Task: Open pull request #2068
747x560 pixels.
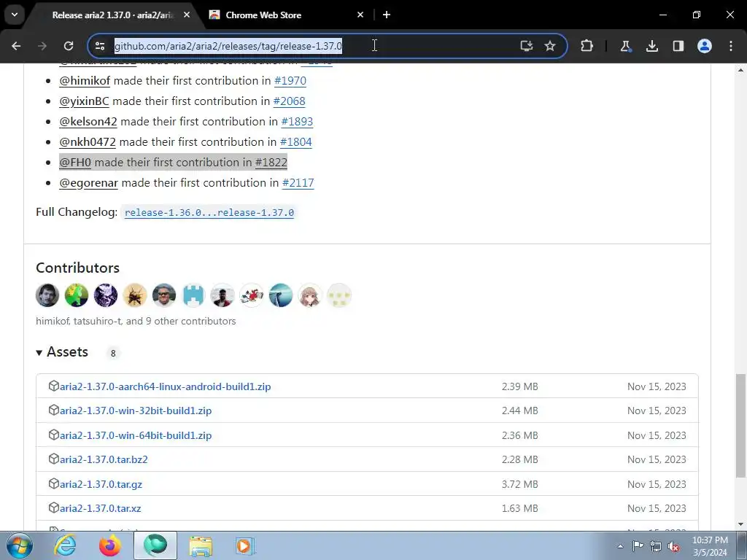Action: 289,101
